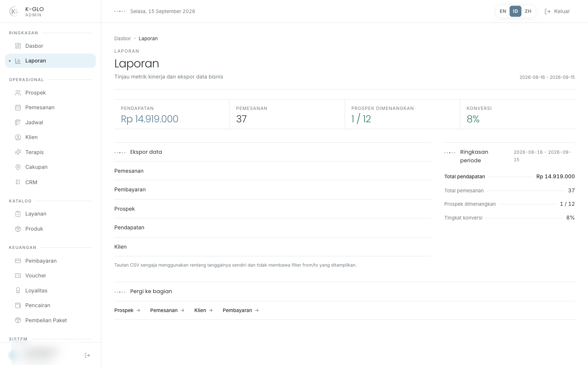Click the '37' value in the Pemesanan card
The height and width of the screenshot is (368, 588).
(x=241, y=119)
